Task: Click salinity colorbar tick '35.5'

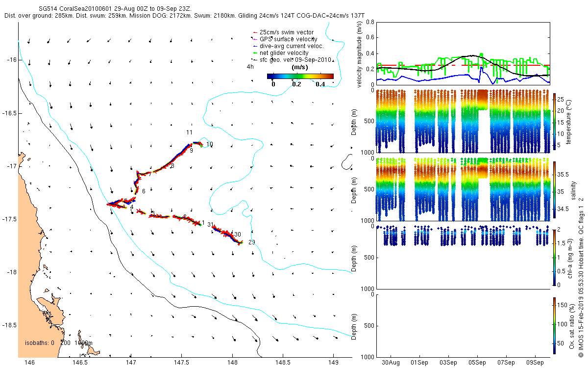Action: tap(563, 175)
